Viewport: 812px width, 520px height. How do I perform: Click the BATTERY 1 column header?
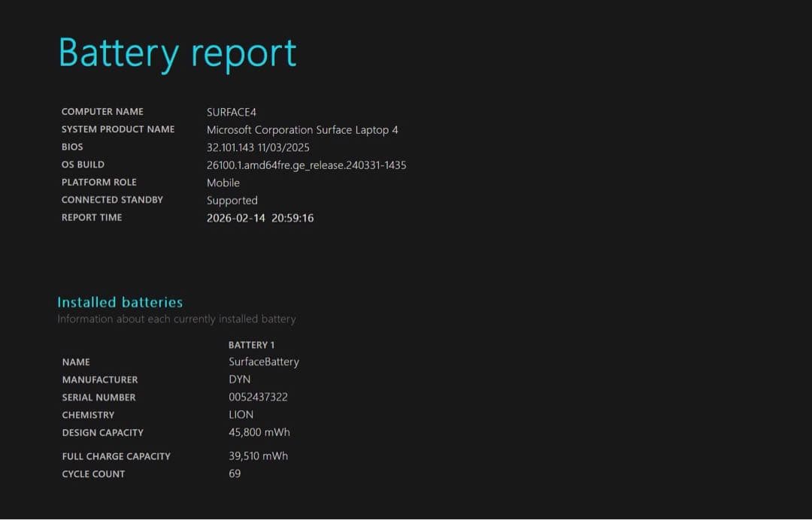point(252,345)
